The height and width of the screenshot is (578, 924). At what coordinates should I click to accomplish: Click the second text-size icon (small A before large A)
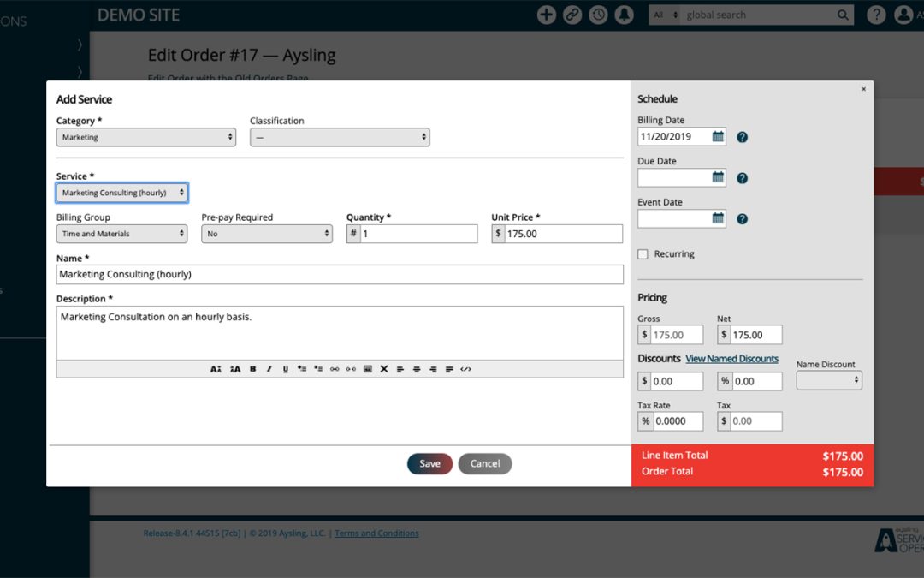pyautogui.click(x=235, y=369)
